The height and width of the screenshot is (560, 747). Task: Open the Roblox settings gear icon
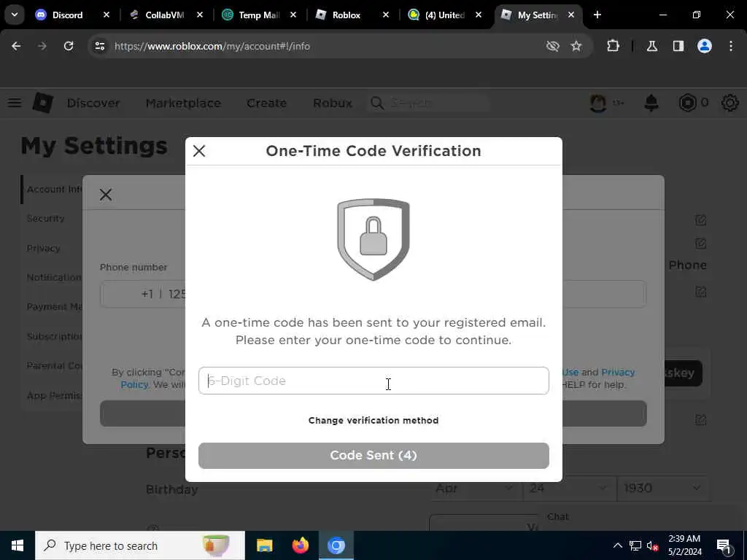pyautogui.click(x=729, y=103)
